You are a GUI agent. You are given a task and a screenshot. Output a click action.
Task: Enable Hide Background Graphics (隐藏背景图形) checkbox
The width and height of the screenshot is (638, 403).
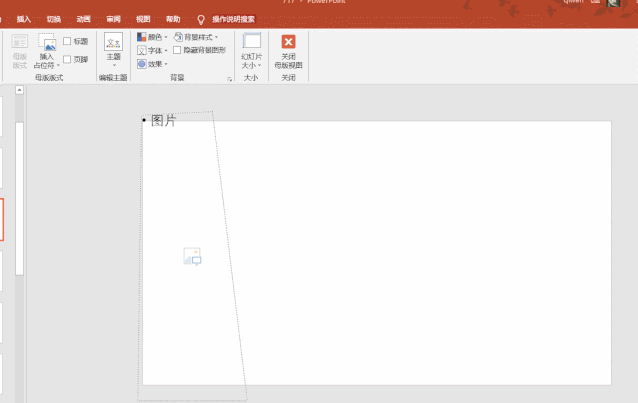point(177,50)
